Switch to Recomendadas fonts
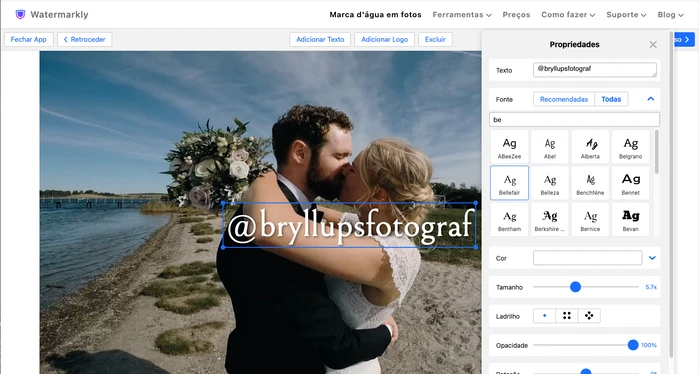 (x=564, y=99)
